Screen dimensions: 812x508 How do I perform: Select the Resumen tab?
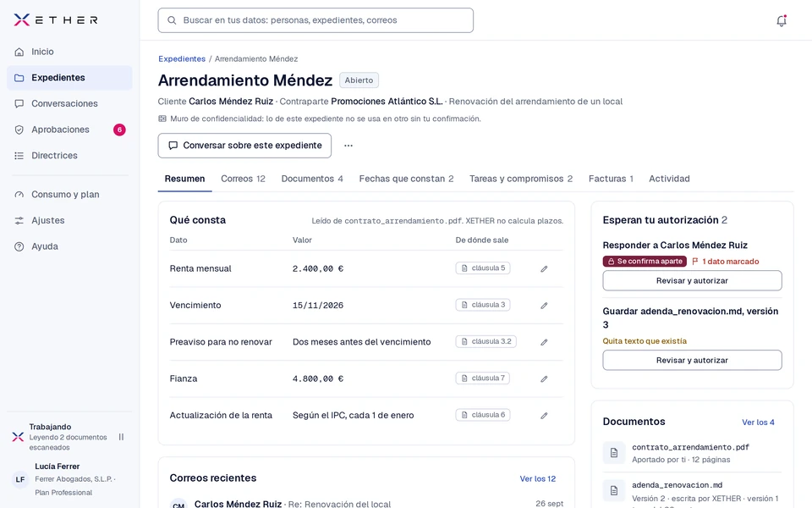pos(185,179)
